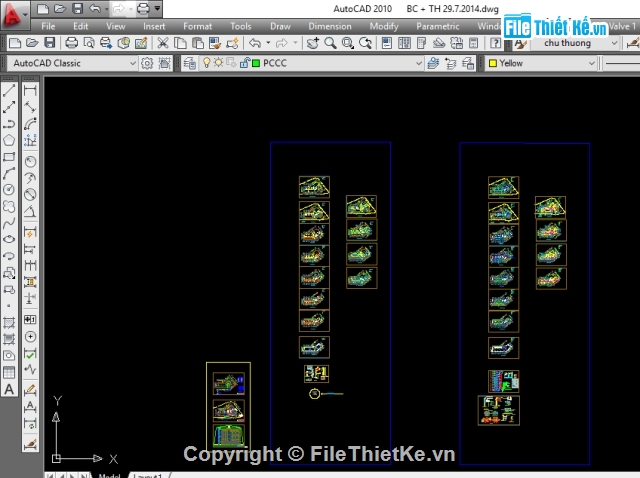Screen dimensions: 640x478
Task: Click the green PCCC layer color swatch
Action: click(x=256, y=63)
